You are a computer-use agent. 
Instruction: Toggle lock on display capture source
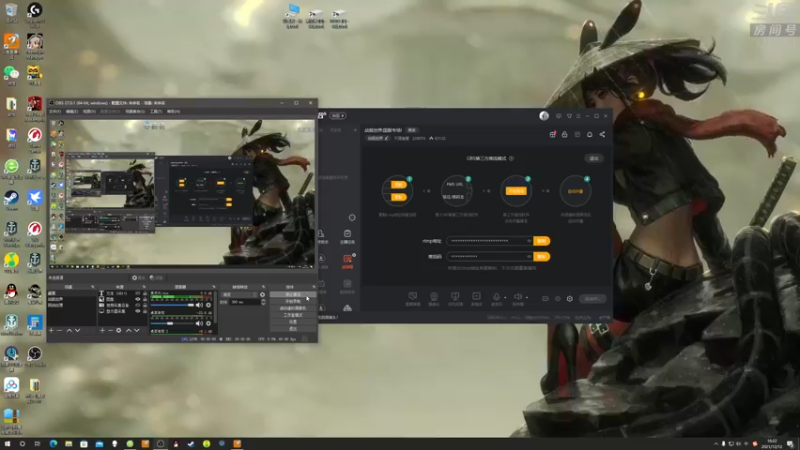(x=145, y=311)
